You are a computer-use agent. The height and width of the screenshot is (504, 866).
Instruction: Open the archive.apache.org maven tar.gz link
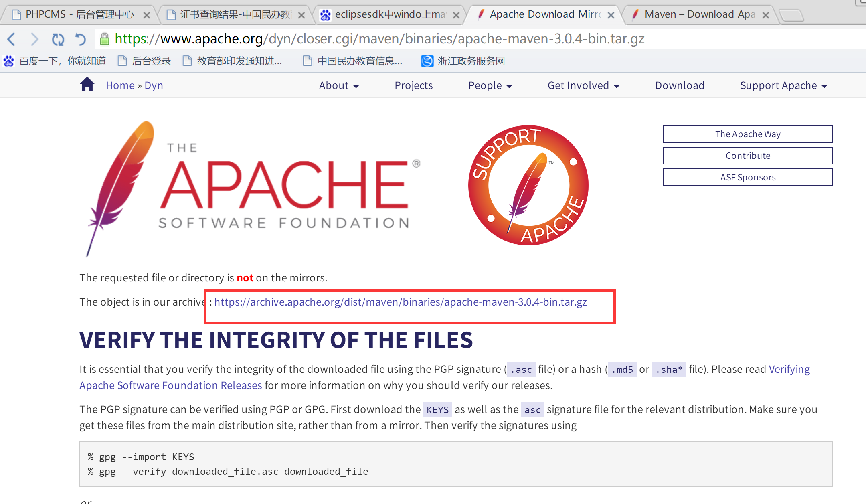400,302
